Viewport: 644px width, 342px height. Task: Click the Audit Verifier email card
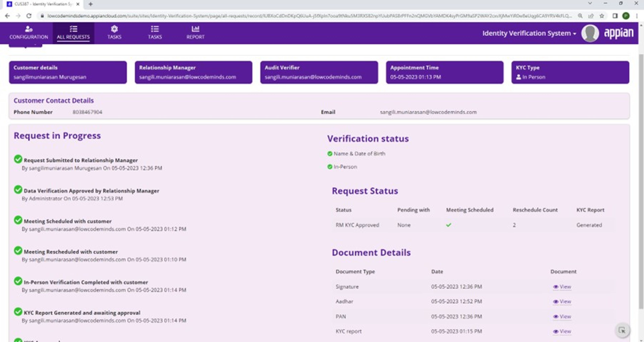click(319, 72)
